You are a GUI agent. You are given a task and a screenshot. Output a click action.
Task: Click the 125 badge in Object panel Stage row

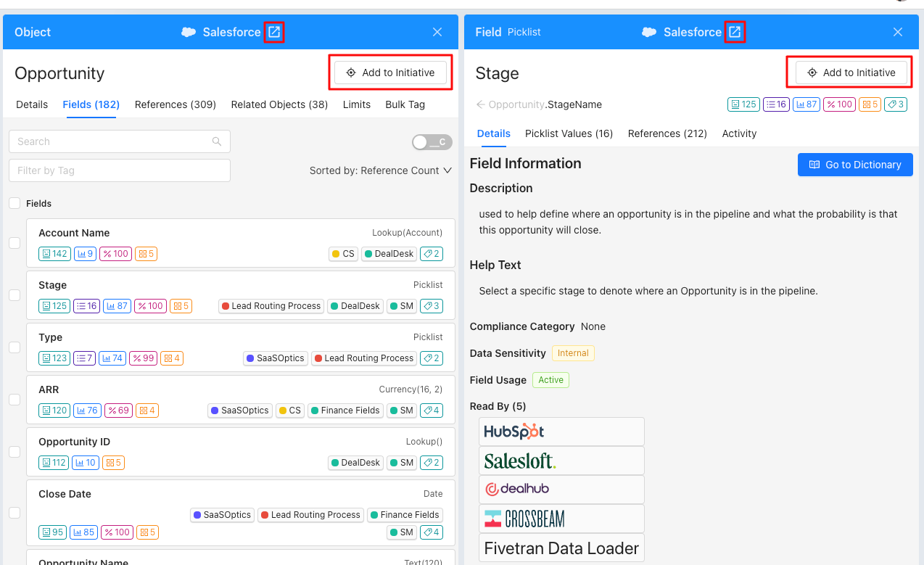click(x=54, y=306)
